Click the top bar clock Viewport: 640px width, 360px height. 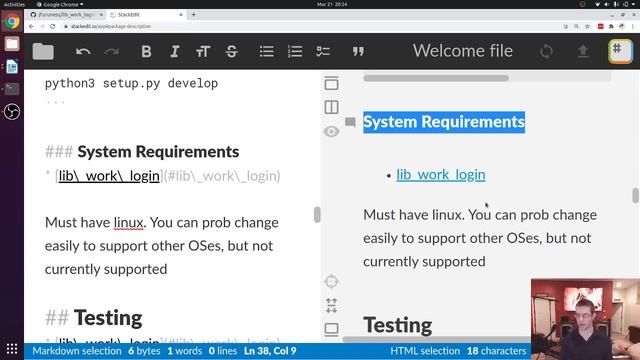pyautogui.click(x=332, y=4)
